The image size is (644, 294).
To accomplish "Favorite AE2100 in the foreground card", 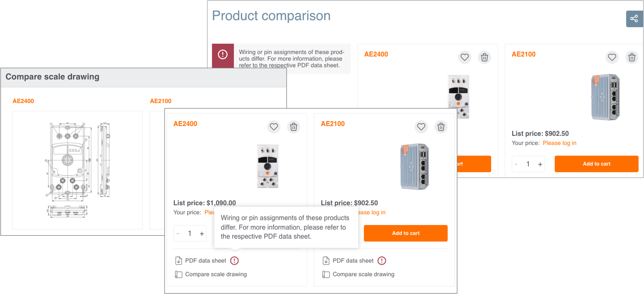I will 421,127.
